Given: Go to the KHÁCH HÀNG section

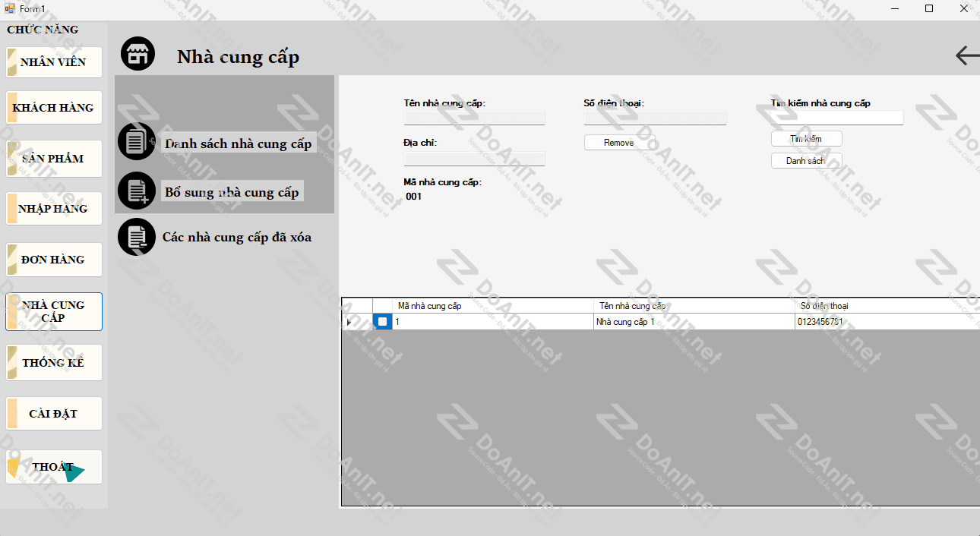Looking at the screenshot, I should click(54, 108).
